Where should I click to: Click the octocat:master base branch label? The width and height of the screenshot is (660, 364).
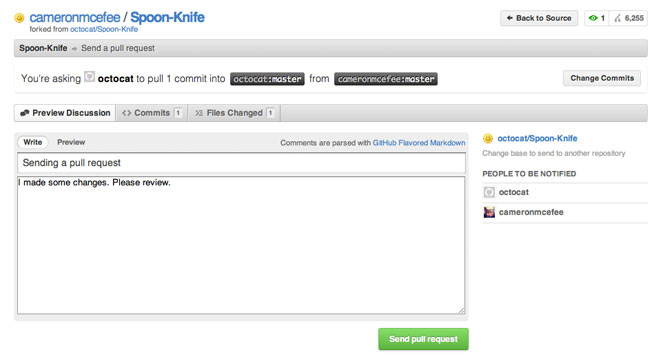tap(267, 79)
